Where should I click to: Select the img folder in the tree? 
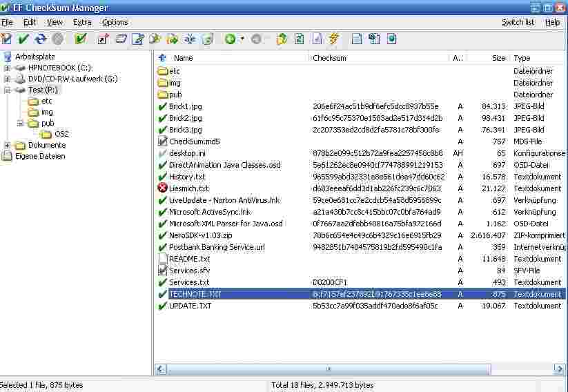coord(47,112)
